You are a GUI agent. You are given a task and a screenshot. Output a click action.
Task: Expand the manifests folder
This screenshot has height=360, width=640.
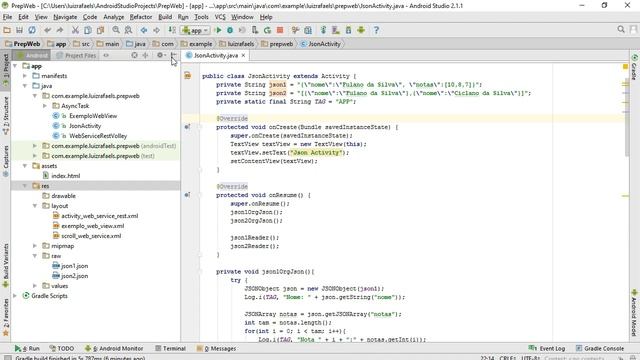(25, 76)
